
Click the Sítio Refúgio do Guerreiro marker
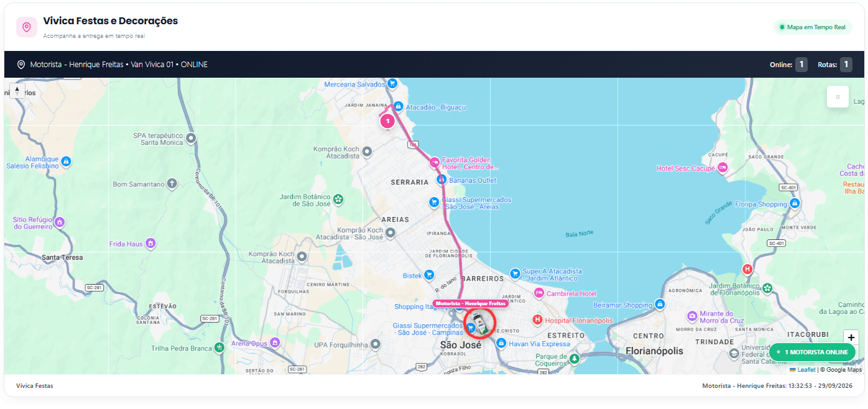60,222
